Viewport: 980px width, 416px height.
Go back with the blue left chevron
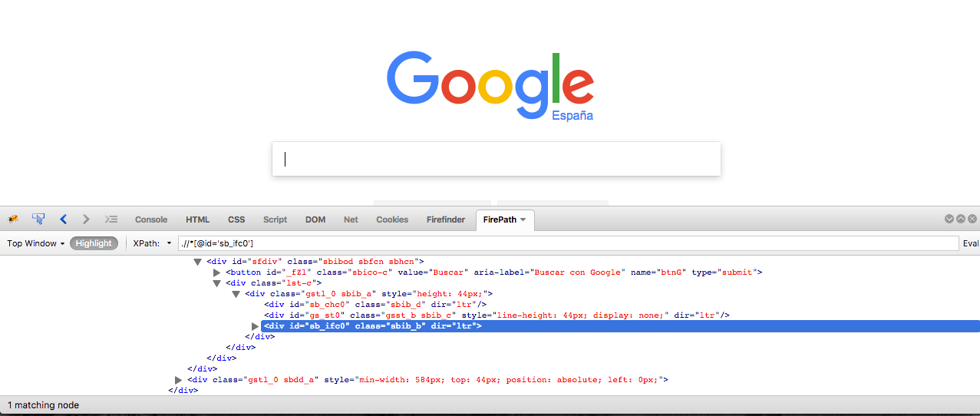tap(63, 220)
